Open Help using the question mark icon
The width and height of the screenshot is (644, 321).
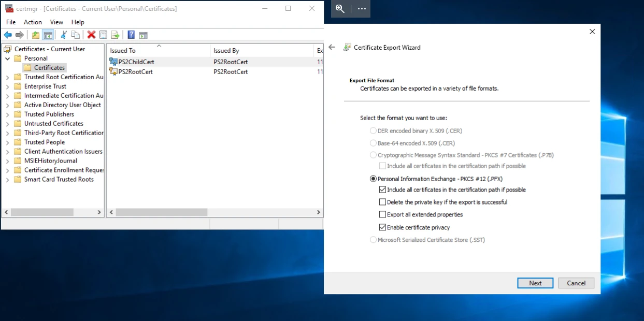pos(131,35)
